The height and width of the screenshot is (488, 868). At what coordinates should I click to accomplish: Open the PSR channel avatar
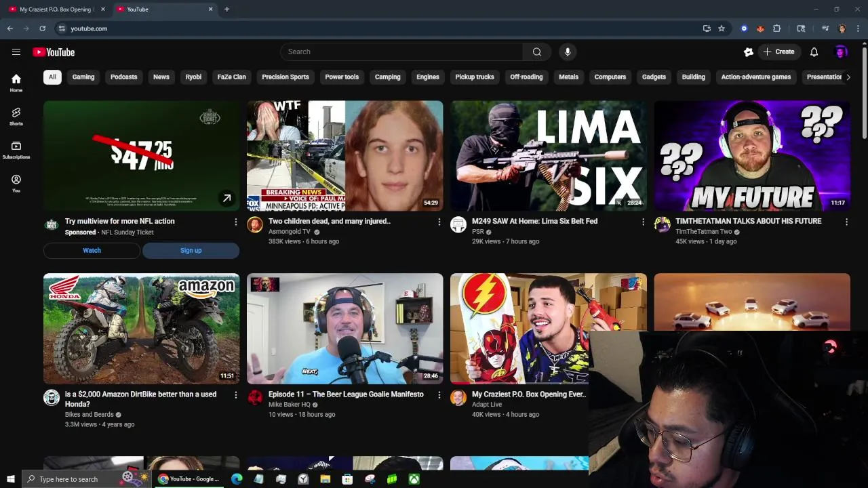458,225
